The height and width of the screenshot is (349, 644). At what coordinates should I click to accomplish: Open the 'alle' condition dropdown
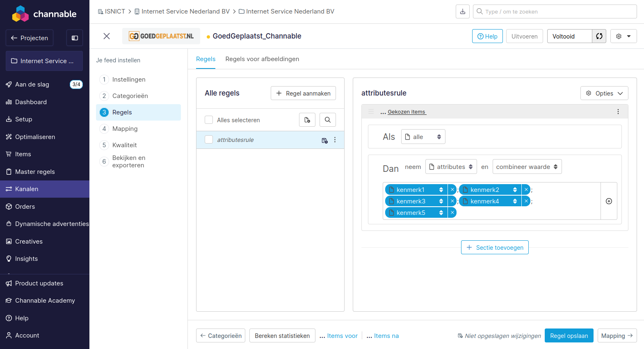[423, 137]
